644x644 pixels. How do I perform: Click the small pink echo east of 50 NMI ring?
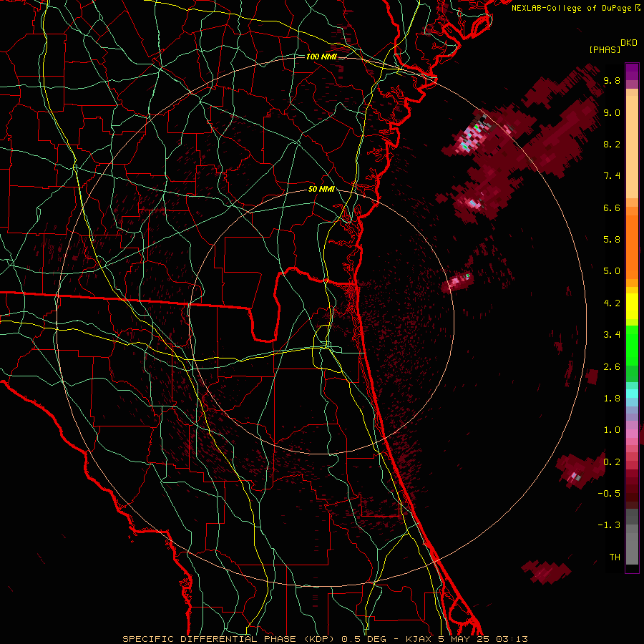(x=457, y=282)
